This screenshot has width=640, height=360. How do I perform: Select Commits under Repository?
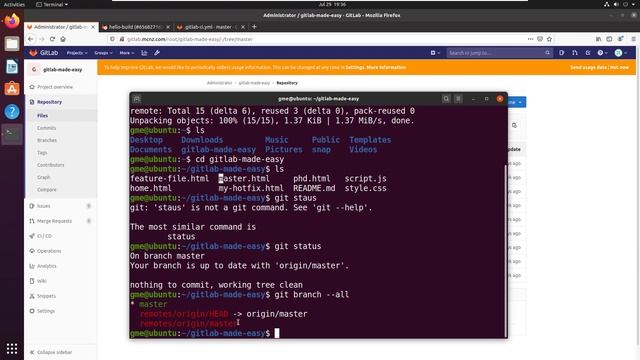47,128
